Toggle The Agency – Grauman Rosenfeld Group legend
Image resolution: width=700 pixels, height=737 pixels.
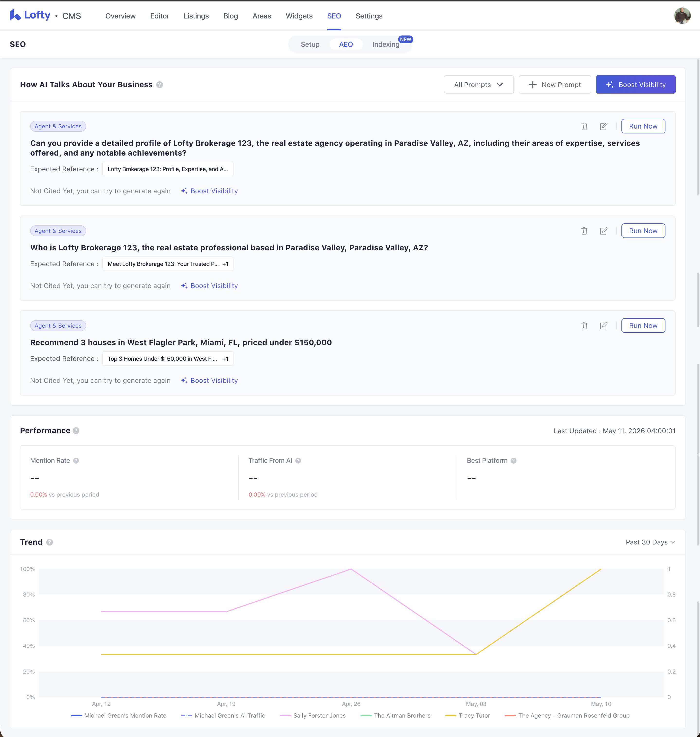567,715
